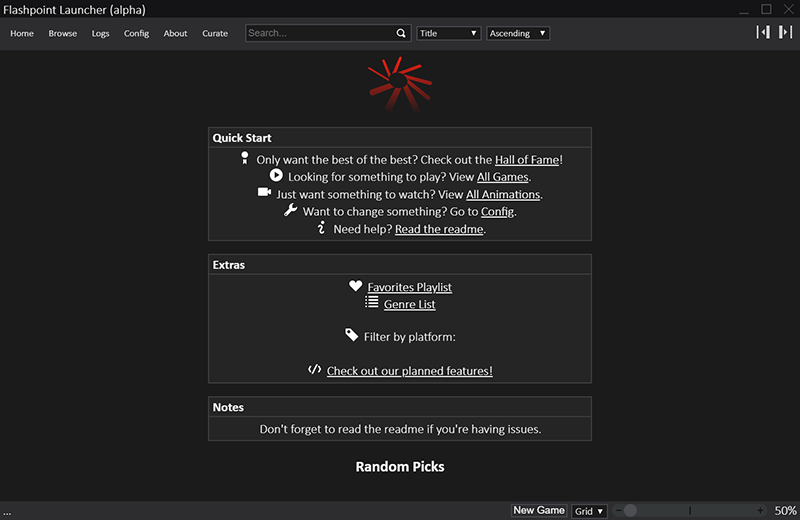Open the Read the readme link
Viewport: 800px width, 520px height.
point(439,229)
